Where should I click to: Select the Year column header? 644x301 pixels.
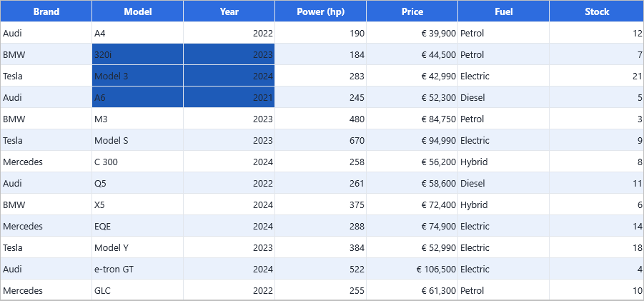(x=229, y=11)
